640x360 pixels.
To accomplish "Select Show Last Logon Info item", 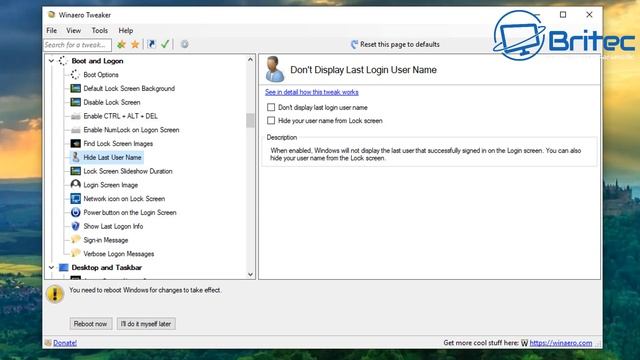I will click(x=113, y=226).
